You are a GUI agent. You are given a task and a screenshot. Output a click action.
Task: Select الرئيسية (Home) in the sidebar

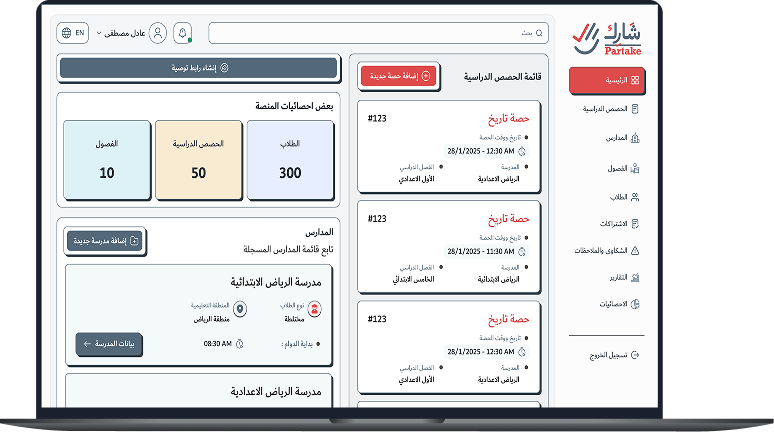pos(607,80)
